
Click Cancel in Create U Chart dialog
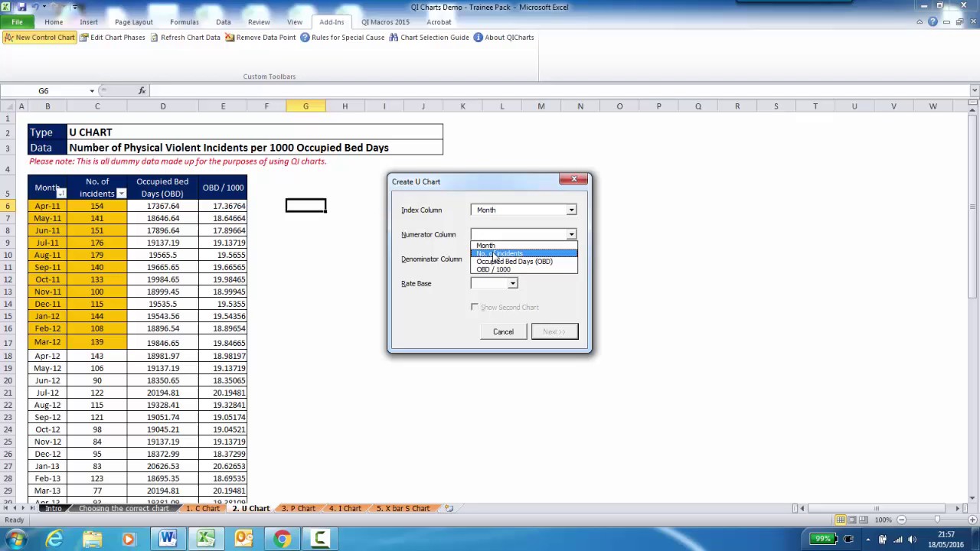point(503,331)
